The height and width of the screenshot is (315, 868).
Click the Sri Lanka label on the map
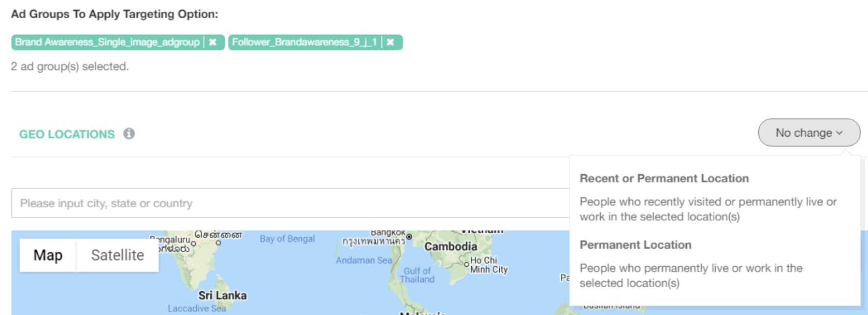222,295
